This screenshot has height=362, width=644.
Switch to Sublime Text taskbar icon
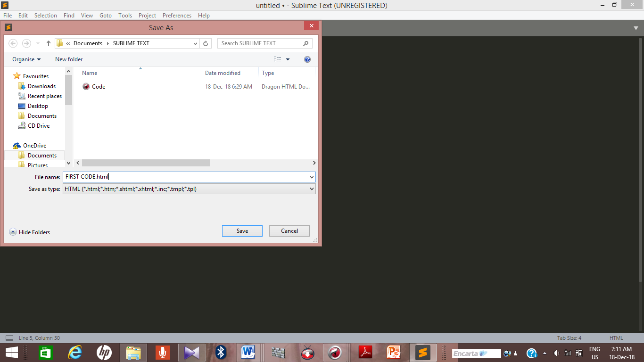423,353
